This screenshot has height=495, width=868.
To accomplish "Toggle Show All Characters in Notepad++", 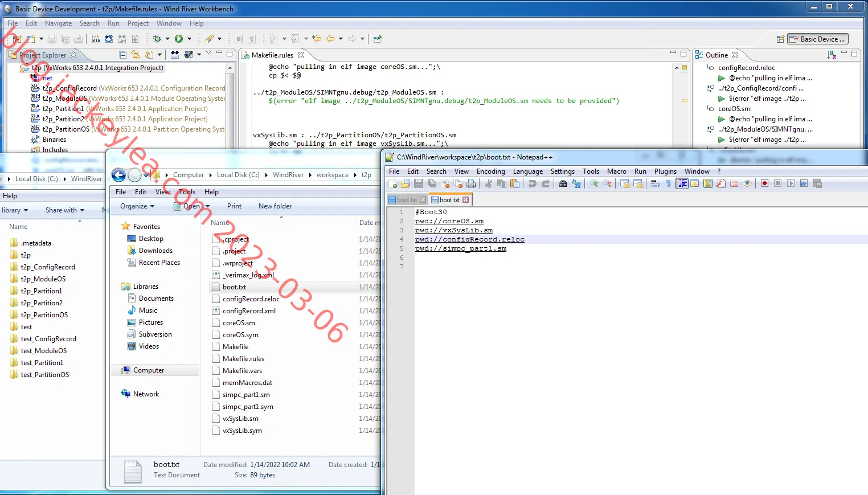I will tap(669, 183).
